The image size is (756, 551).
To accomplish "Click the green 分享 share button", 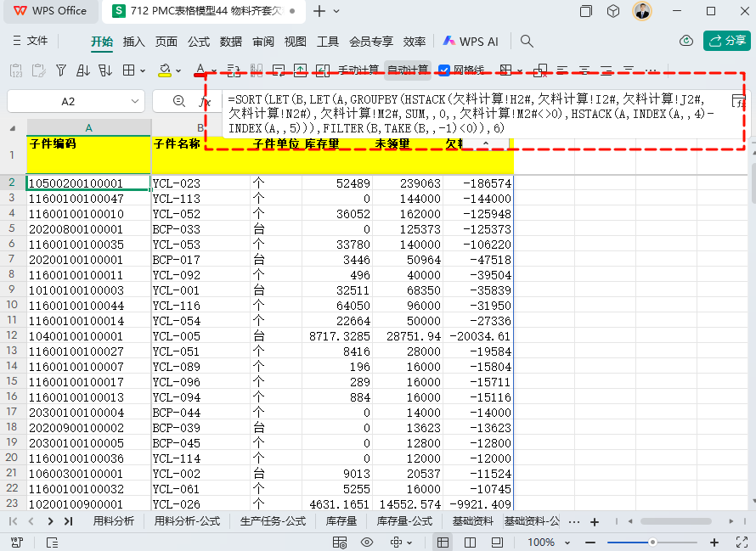I will pyautogui.click(x=726, y=41).
